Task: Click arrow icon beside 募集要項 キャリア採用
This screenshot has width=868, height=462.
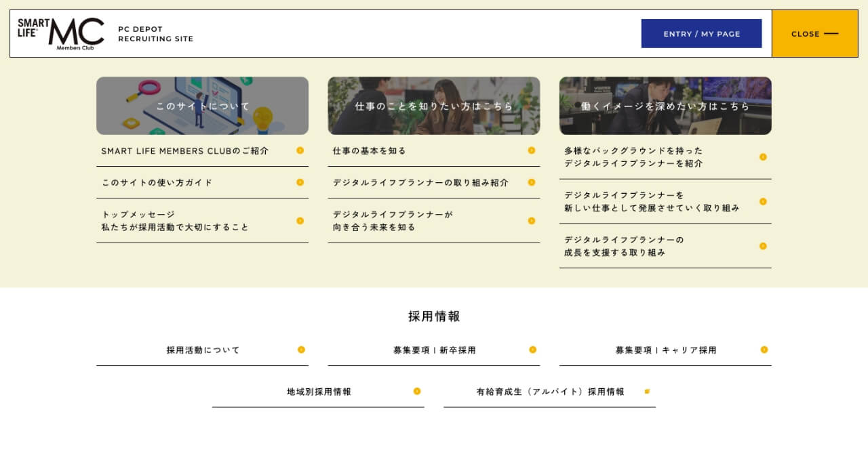Action: pos(764,350)
